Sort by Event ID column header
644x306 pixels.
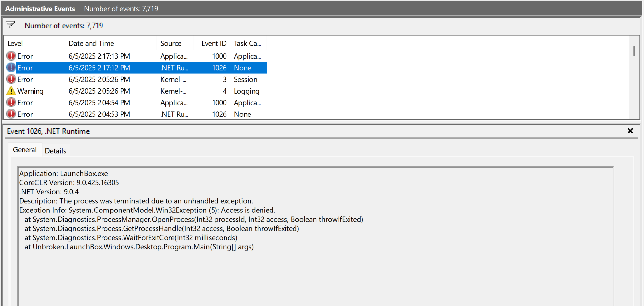coord(212,43)
